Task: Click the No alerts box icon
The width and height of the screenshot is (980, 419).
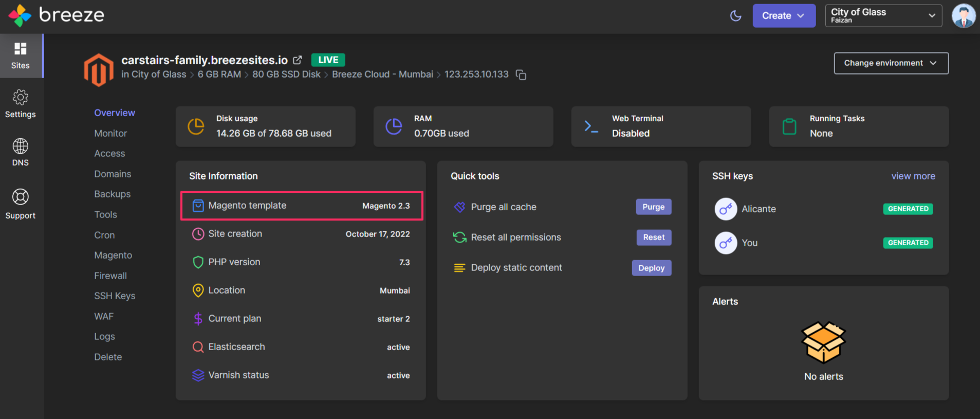Action: coord(824,342)
